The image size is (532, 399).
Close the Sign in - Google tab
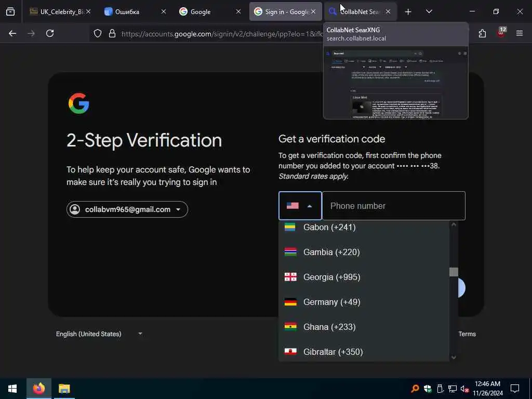click(313, 11)
